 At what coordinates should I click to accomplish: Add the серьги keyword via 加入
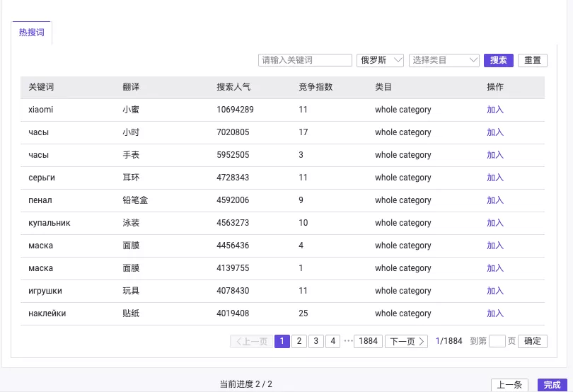[x=495, y=178]
